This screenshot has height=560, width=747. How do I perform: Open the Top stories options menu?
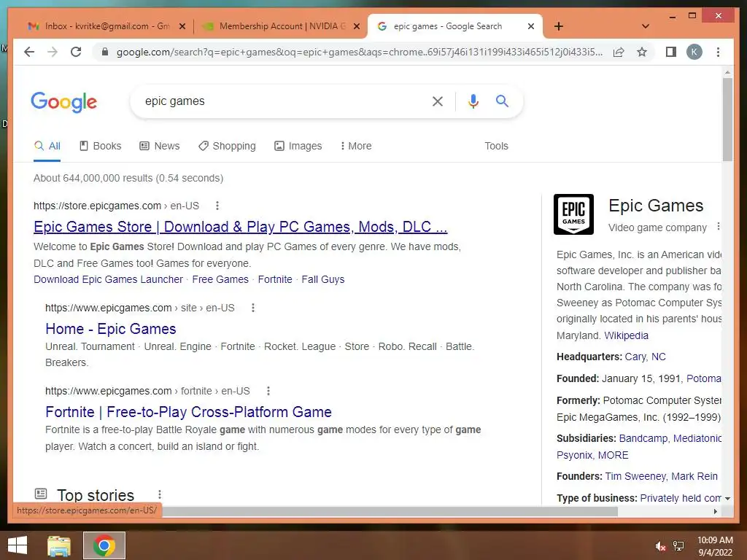tap(160, 495)
